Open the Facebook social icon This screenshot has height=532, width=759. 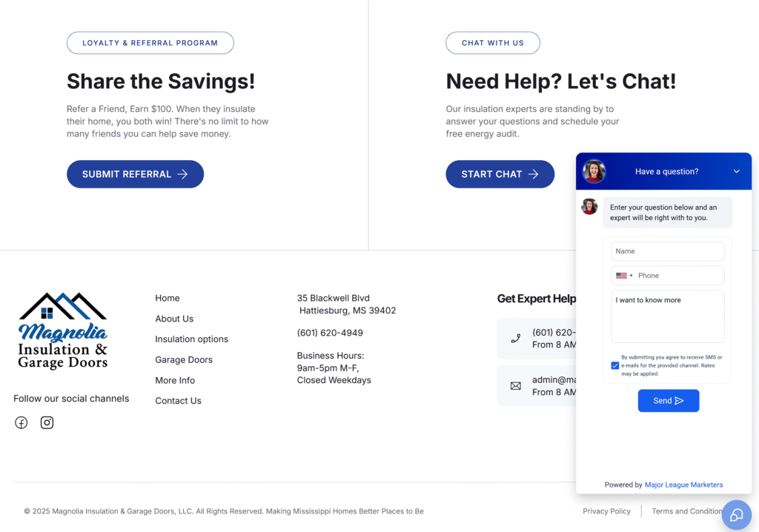tap(21, 422)
